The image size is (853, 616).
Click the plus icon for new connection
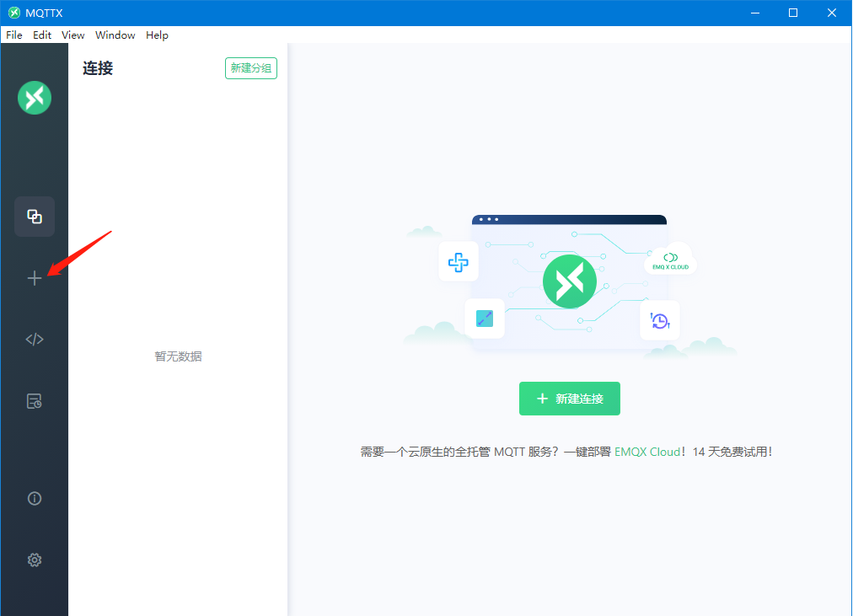point(35,278)
